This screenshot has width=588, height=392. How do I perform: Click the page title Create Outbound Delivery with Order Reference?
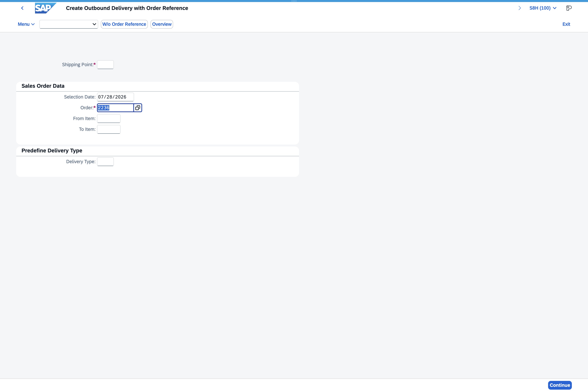(x=127, y=8)
